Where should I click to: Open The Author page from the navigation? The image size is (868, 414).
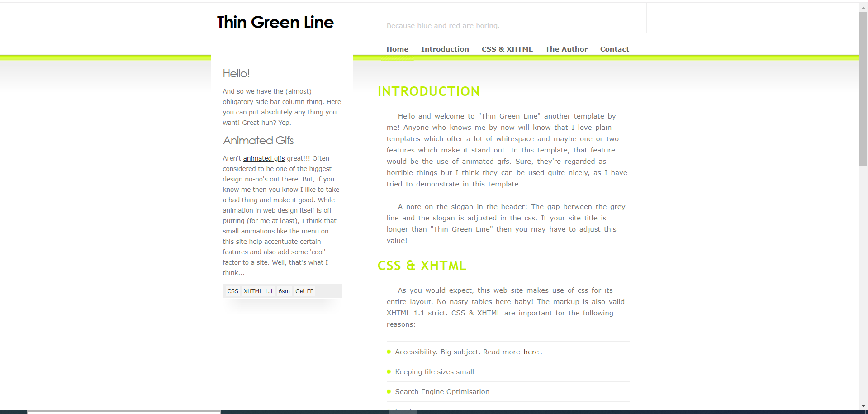pyautogui.click(x=566, y=49)
